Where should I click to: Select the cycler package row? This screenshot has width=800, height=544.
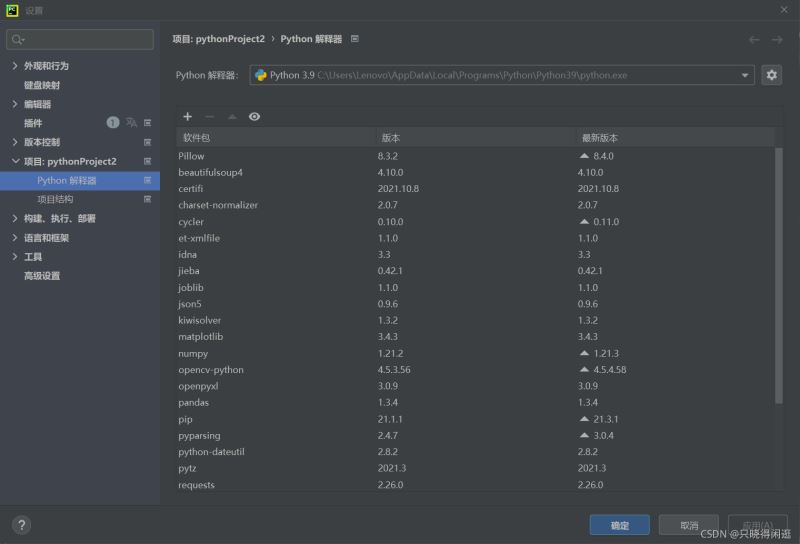476,222
